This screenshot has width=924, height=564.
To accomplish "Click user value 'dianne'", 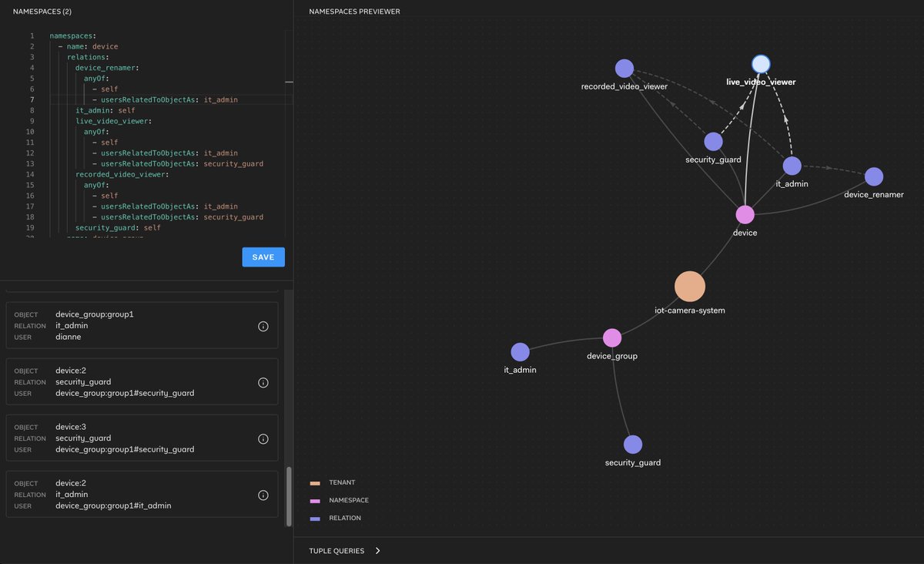I will pyautogui.click(x=68, y=337).
